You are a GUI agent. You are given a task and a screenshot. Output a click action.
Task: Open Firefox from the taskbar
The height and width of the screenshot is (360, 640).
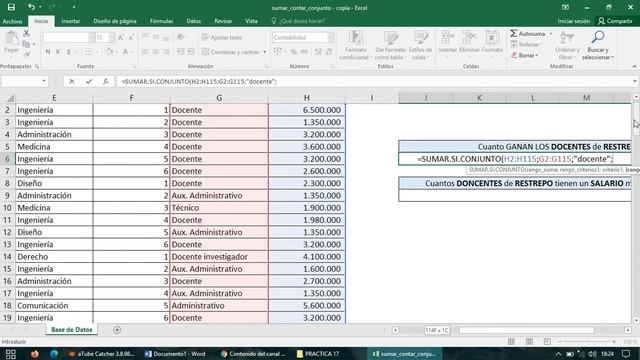(34, 354)
